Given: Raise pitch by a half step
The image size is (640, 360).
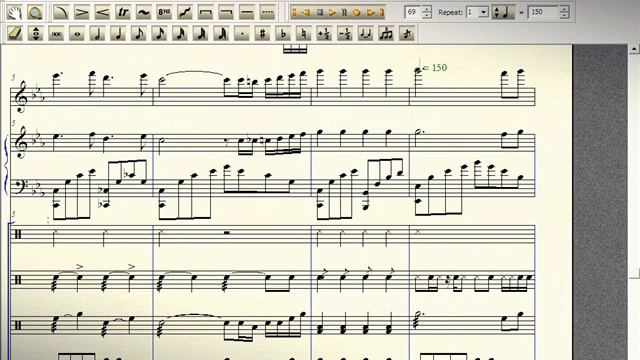Looking at the screenshot, I should (x=324, y=33).
